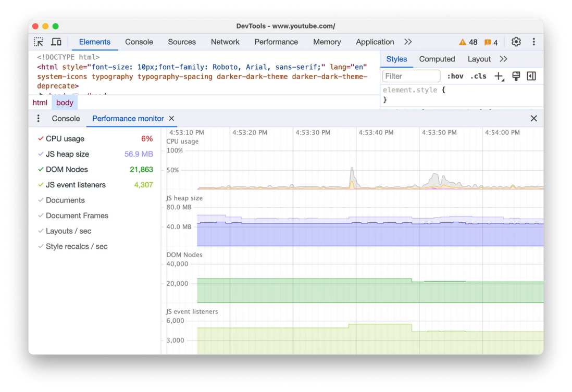Enable the Documents metric

pyautogui.click(x=61, y=200)
